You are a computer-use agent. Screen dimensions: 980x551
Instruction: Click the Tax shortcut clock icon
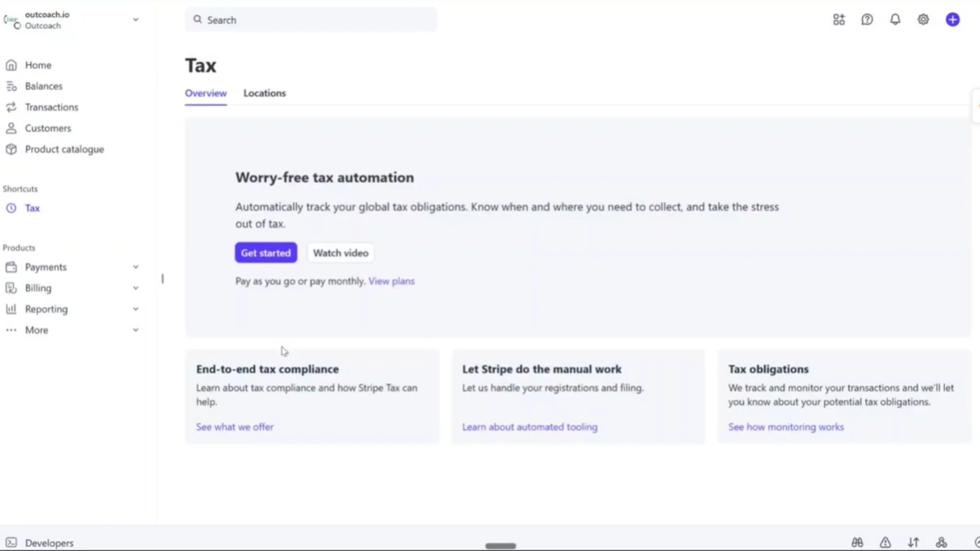(11, 208)
